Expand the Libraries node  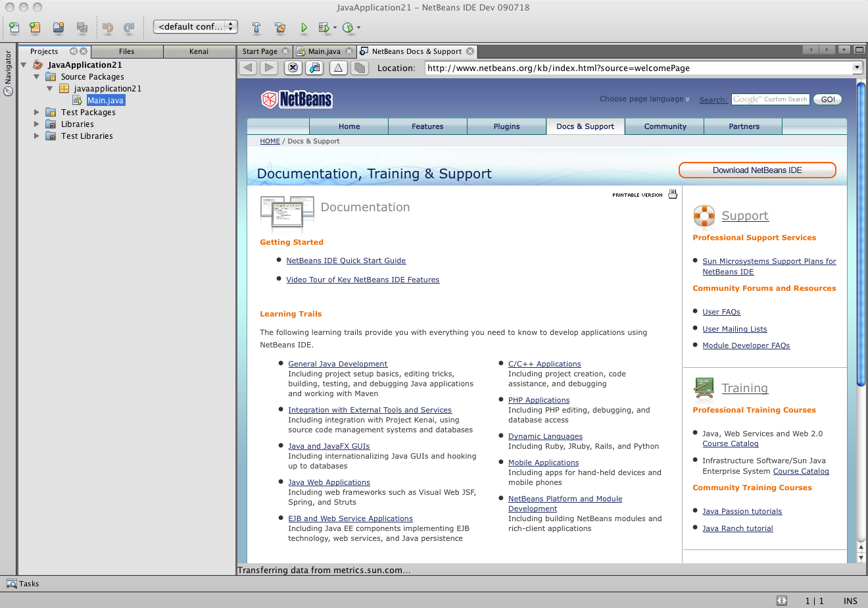pos(37,124)
